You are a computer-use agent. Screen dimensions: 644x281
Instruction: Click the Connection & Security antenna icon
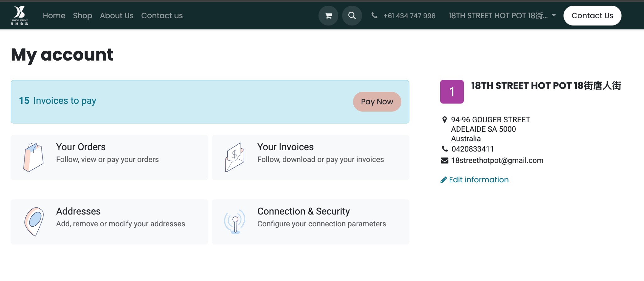point(235,222)
